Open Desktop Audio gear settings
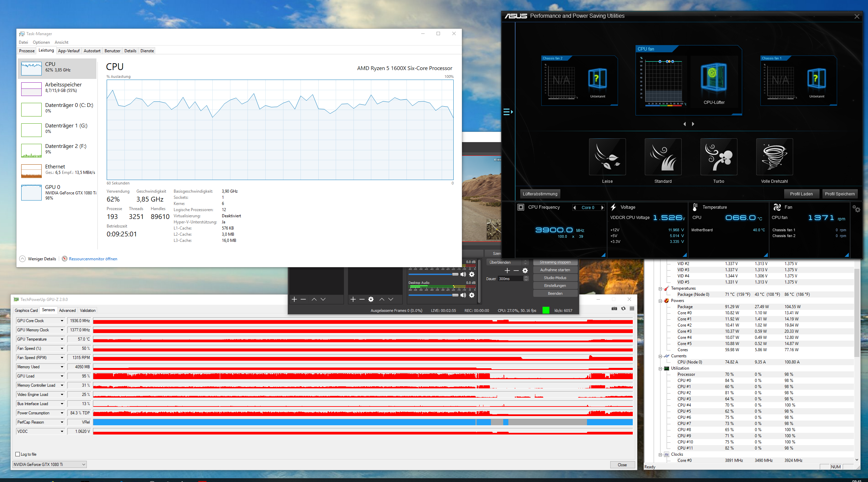Viewport: 868px width, 482px height. 472,295
